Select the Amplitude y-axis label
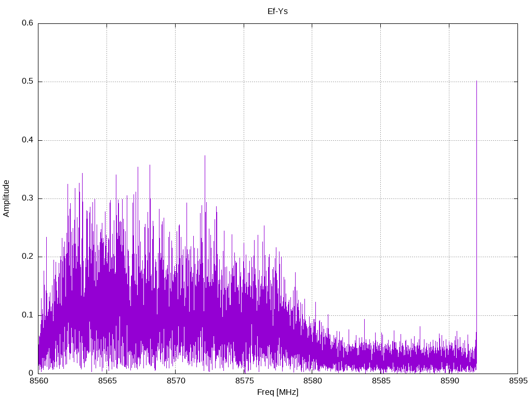This screenshot has height=399, width=532. (x=7, y=198)
